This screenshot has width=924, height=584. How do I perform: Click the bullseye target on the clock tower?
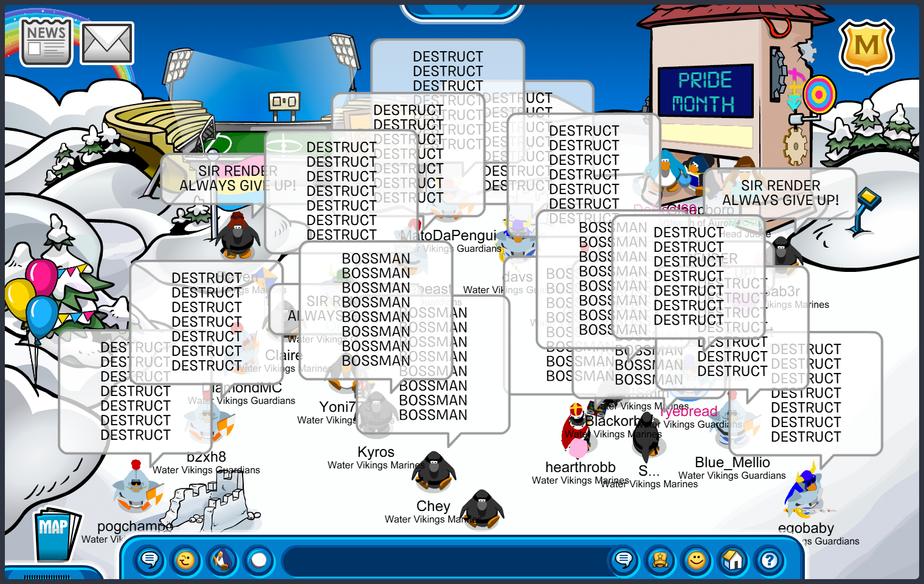(x=819, y=94)
